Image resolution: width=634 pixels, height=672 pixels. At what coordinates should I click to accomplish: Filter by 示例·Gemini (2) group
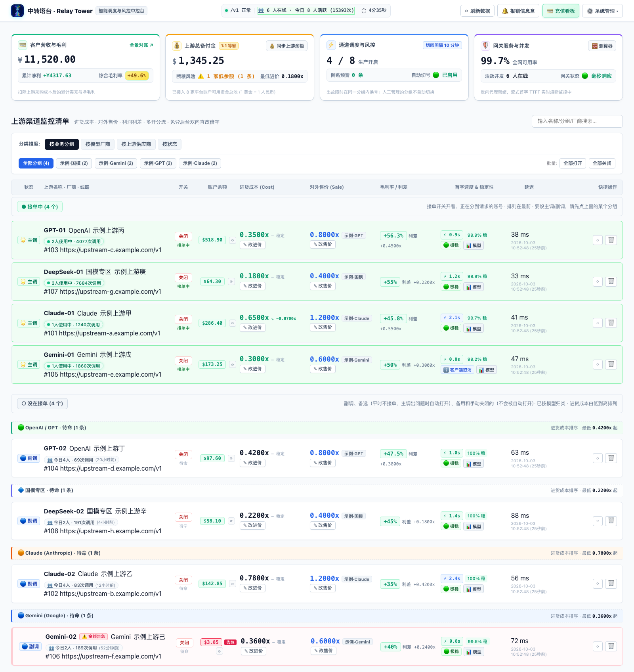(x=116, y=163)
